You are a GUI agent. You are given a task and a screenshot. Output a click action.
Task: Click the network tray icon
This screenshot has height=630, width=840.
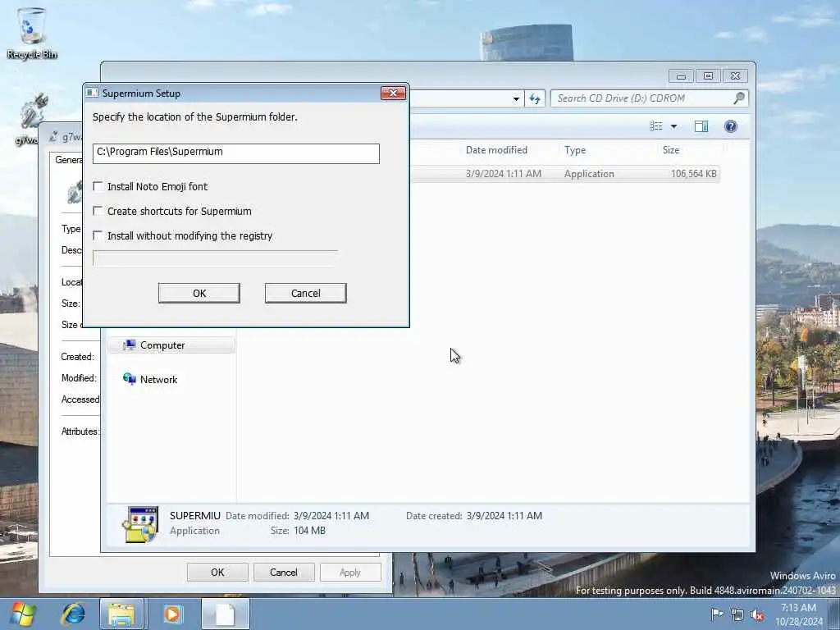(737, 615)
